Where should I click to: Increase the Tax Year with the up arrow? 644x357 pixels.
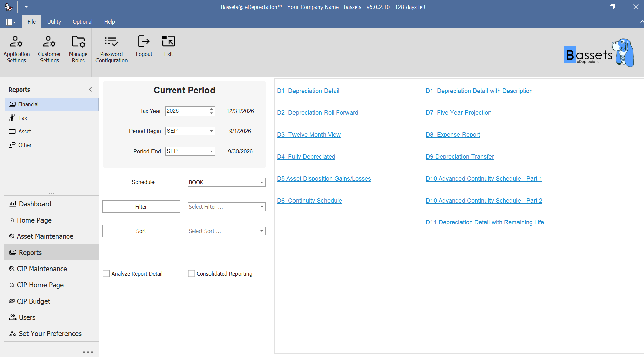pyautogui.click(x=212, y=109)
